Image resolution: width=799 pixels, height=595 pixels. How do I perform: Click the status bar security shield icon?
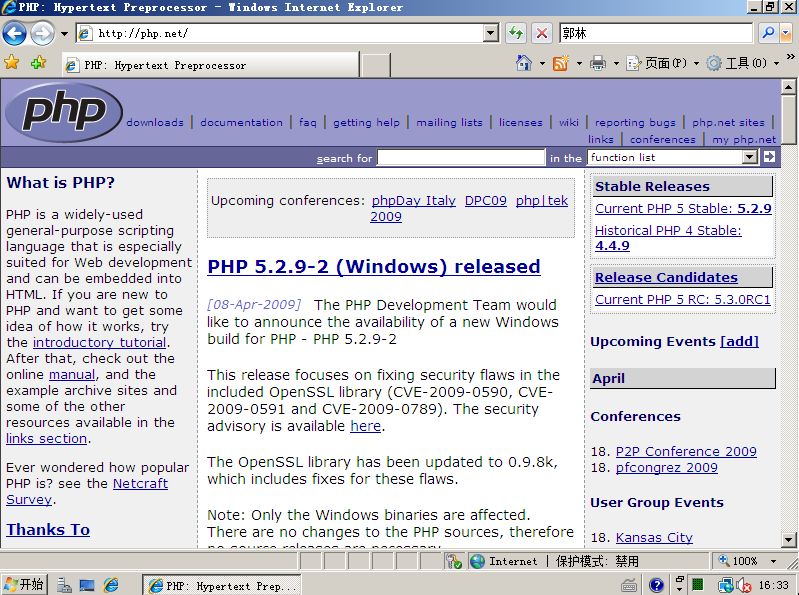click(453, 561)
